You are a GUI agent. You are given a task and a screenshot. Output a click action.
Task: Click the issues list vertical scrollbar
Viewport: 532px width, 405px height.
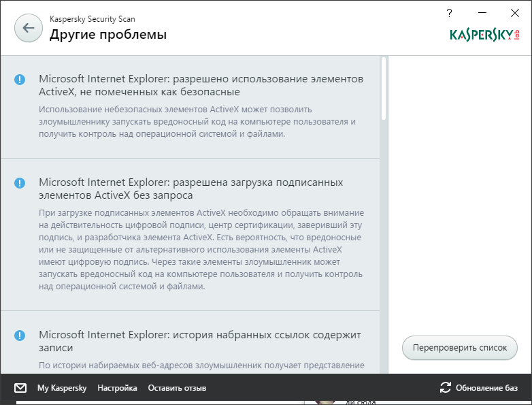384,88
